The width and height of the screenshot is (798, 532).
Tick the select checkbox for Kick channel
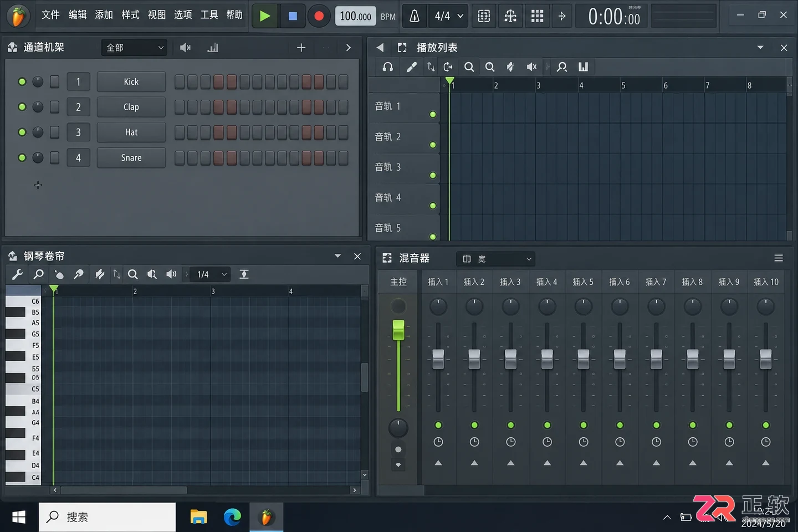54,81
